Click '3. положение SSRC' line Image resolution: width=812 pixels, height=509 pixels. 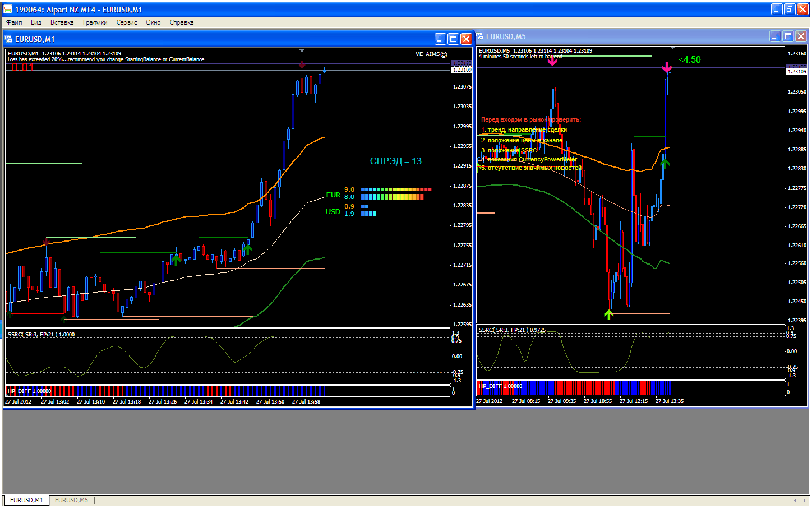[x=509, y=150]
